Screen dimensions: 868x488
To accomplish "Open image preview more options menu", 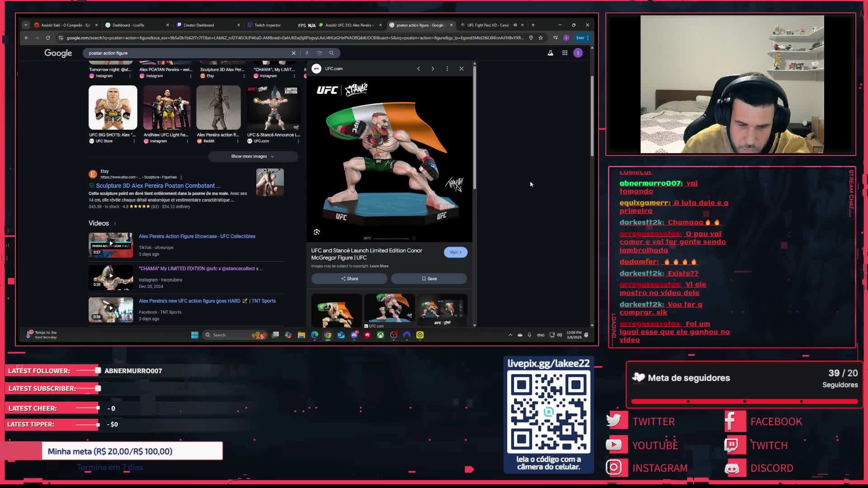I will (x=447, y=69).
